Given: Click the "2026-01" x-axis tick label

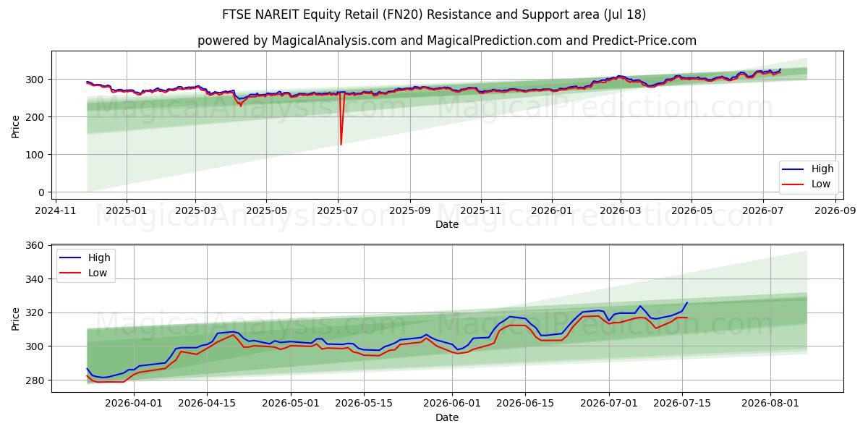Looking at the screenshot, I should click(552, 210).
